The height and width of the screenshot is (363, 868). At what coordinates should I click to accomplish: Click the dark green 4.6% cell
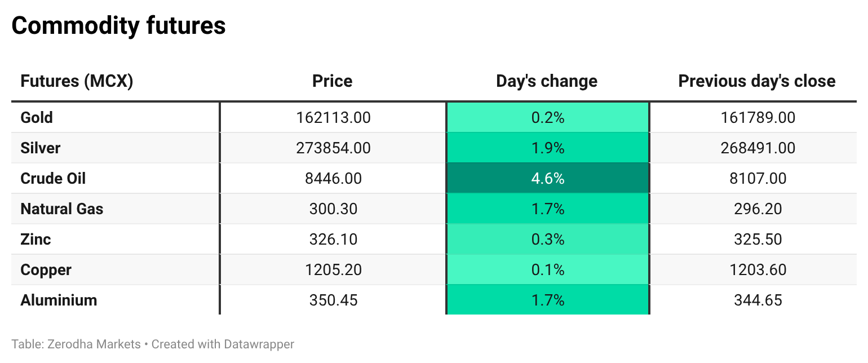pos(547,179)
